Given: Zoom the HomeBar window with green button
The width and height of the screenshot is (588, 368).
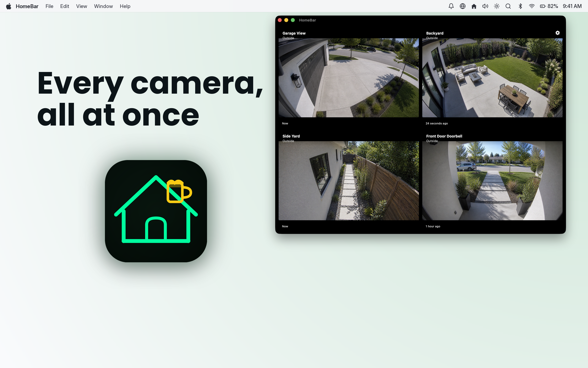Looking at the screenshot, I should pos(293,20).
